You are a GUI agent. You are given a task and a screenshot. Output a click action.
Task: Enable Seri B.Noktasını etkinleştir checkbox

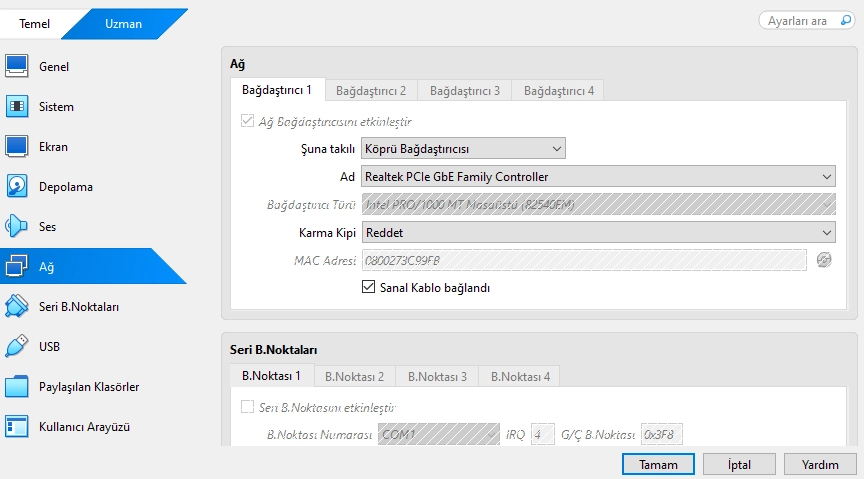point(248,408)
